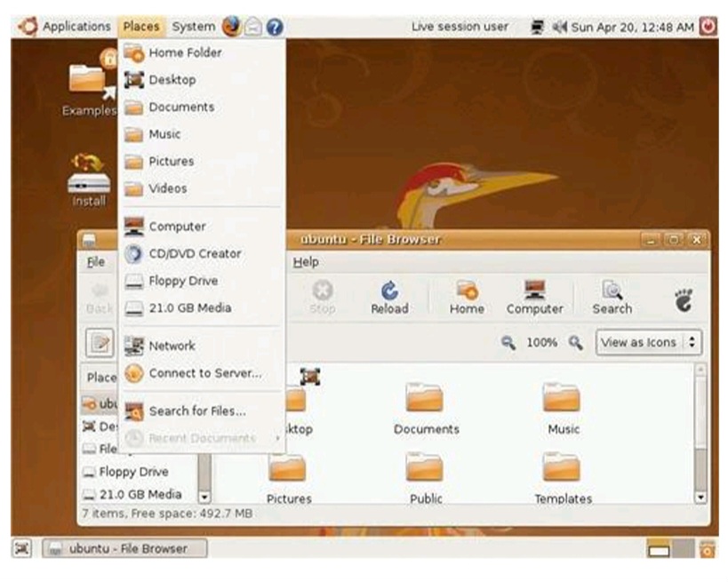Expand the Recent Documents submenu

tap(203, 438)
